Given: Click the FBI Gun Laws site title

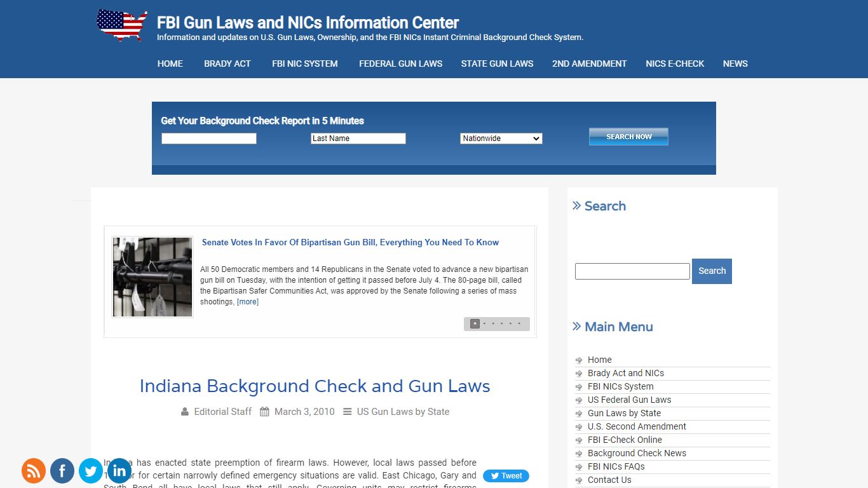Looking at the screenshot, I should [308, 23].
